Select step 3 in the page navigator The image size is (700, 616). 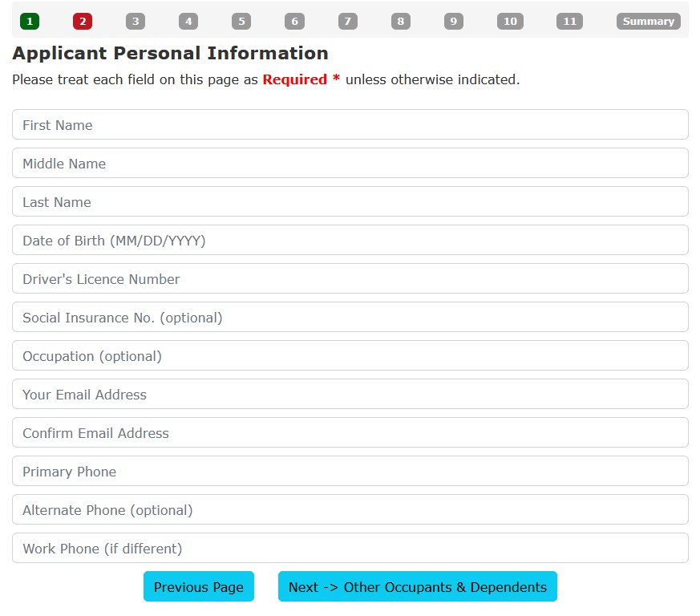[136, 22]
